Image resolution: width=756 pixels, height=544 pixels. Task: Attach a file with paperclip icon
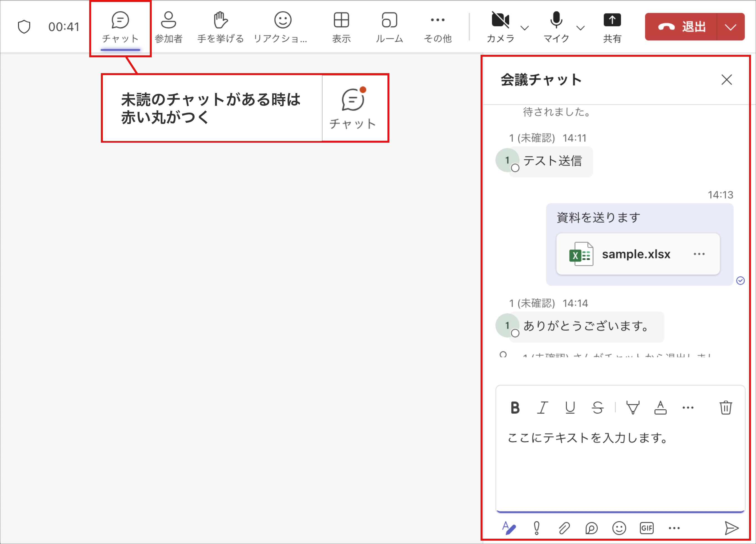(564, 528)
